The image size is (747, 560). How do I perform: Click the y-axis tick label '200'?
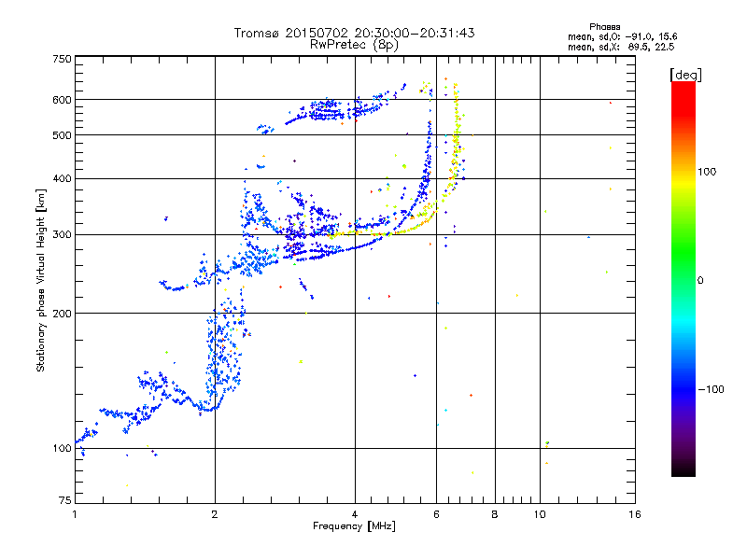62,313
